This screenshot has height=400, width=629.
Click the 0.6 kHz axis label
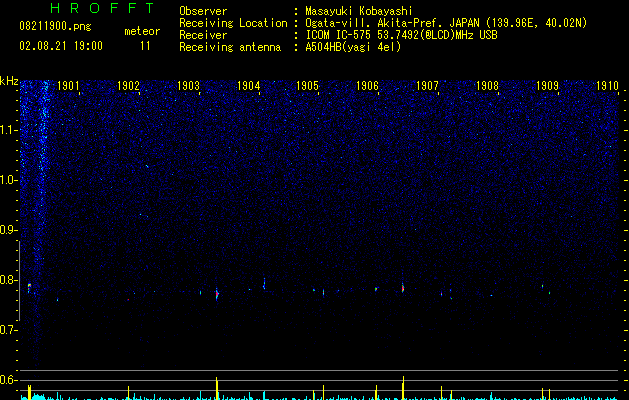(9, 380)
